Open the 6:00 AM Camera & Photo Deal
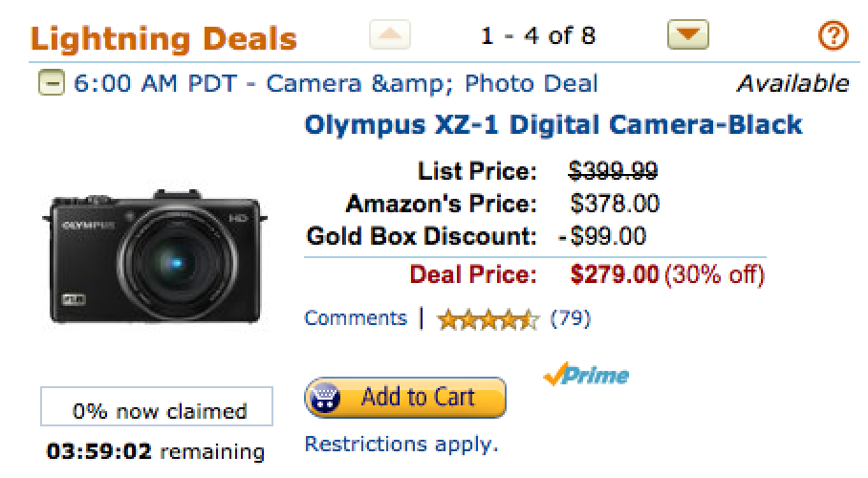868x478 pixels. point(335,84)
